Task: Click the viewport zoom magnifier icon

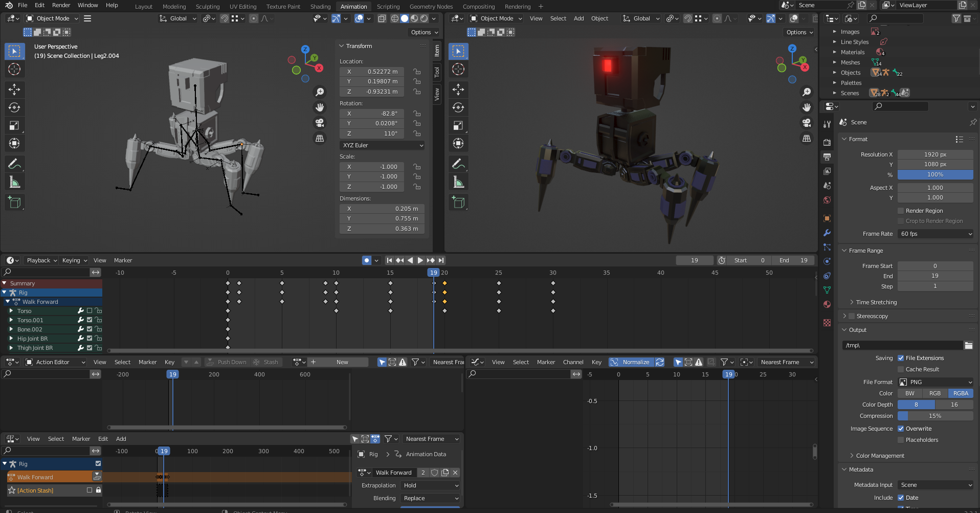Action: pos(320,92)
